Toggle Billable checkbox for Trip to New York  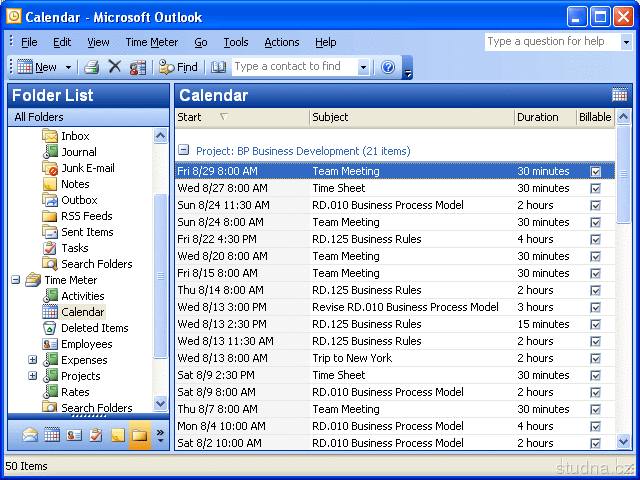(x=596, y=358)
